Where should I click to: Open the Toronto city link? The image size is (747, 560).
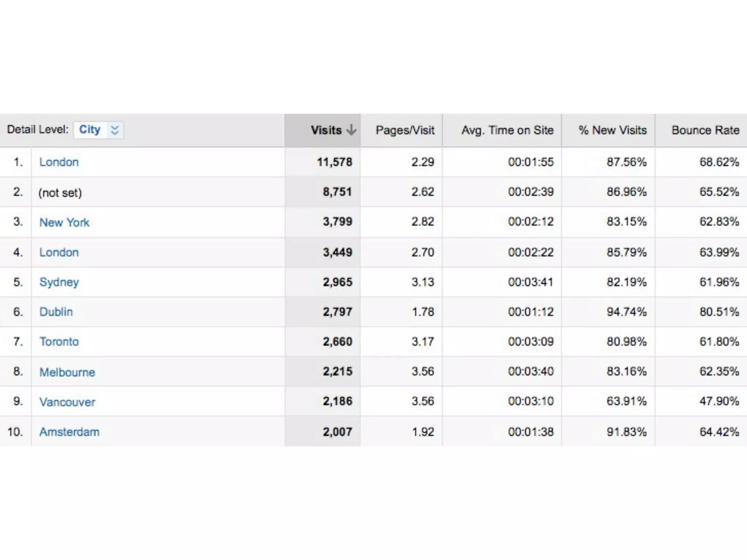(x=59, y=342)
